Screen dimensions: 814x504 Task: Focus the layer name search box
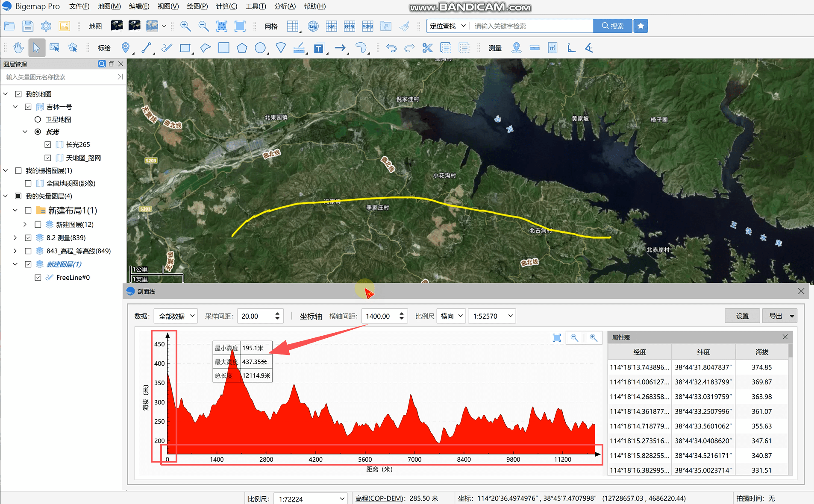coord(60,77)
